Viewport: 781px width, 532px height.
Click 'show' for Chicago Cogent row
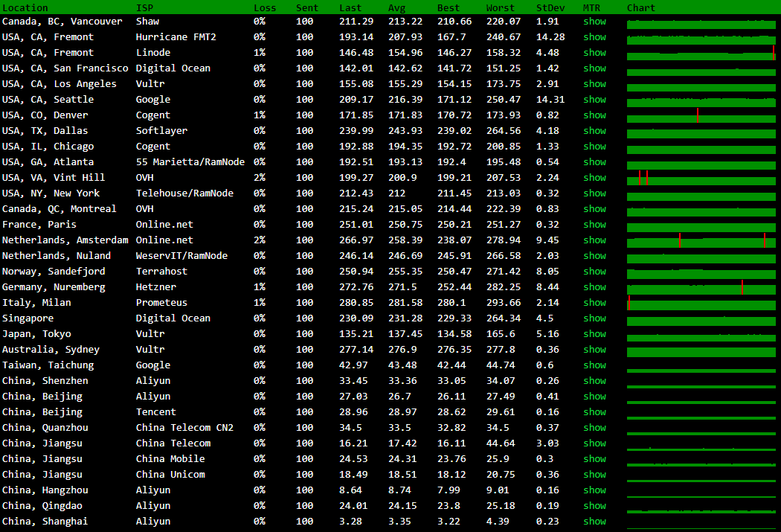point(595,147)
